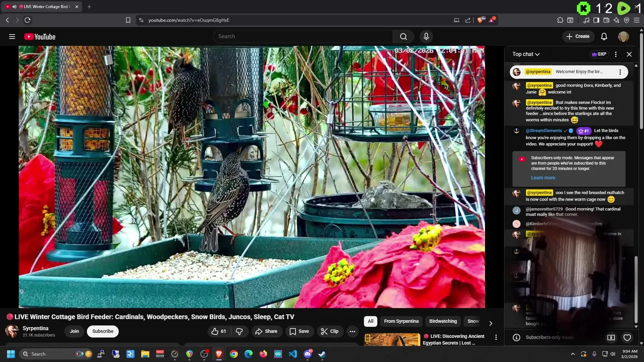The height and width of the screenshot is (362, 644).
Task: Open options for Ancient Egyptian Secrets video
Action: pyautogui.click(x=496, y=337)
